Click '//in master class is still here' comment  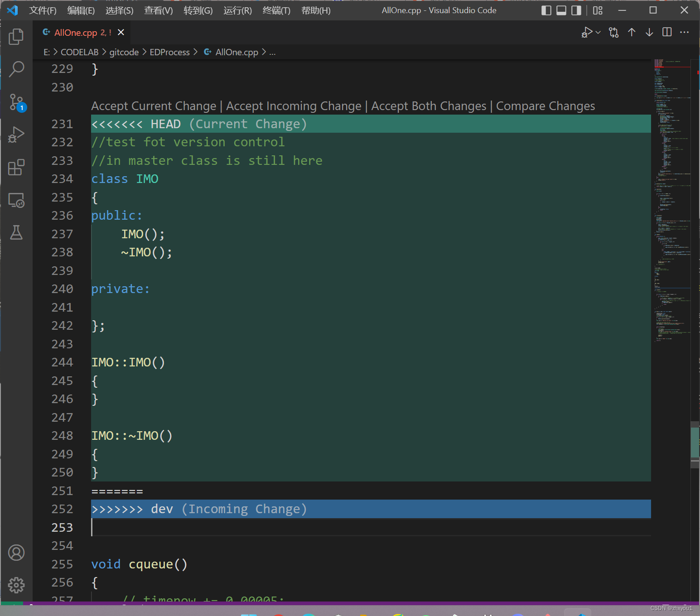coord(207,161)
